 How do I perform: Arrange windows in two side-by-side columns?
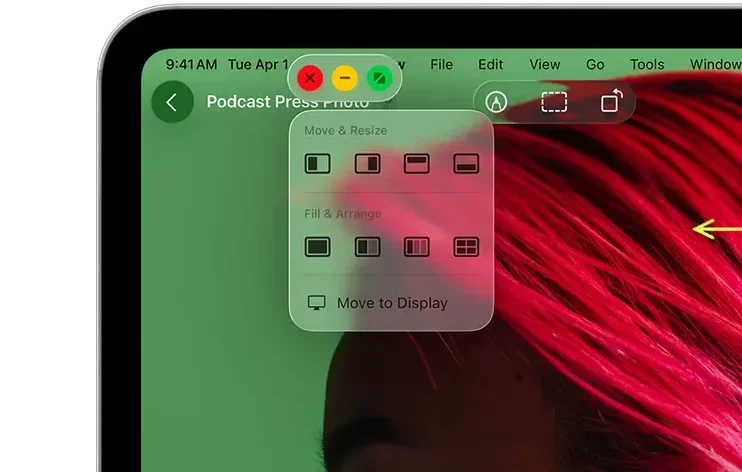pos(367,246)
